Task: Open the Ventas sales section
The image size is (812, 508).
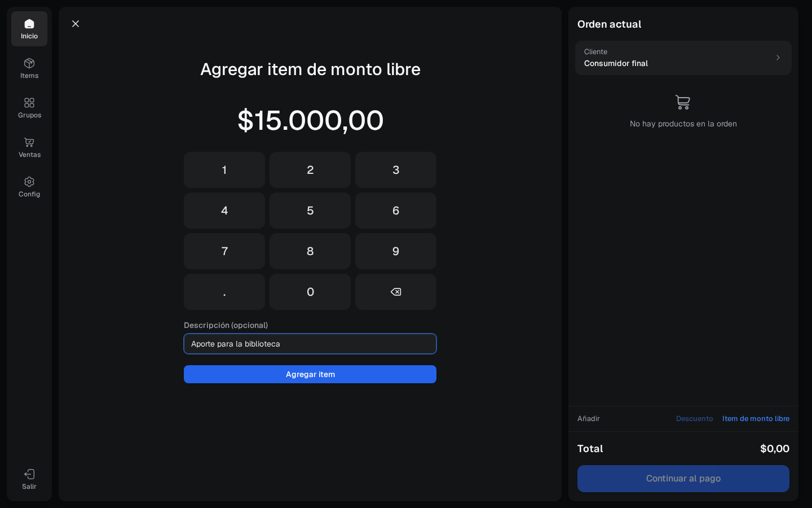Action: click(x=29, y=147)
